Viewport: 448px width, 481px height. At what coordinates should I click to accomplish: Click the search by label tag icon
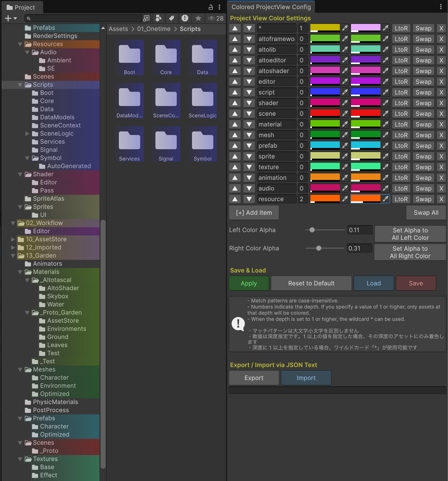coord(172,18)
